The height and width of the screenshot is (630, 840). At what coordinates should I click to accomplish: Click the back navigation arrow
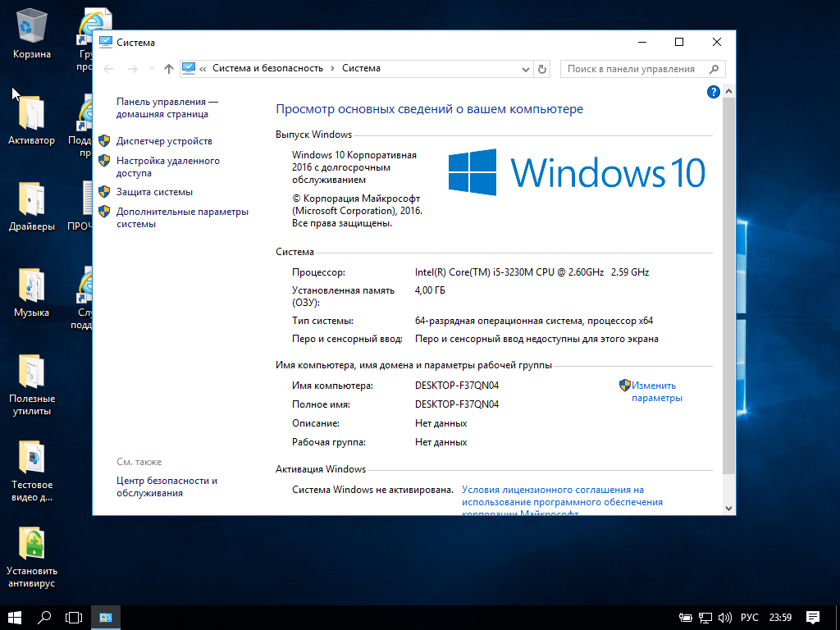point(109,69)
